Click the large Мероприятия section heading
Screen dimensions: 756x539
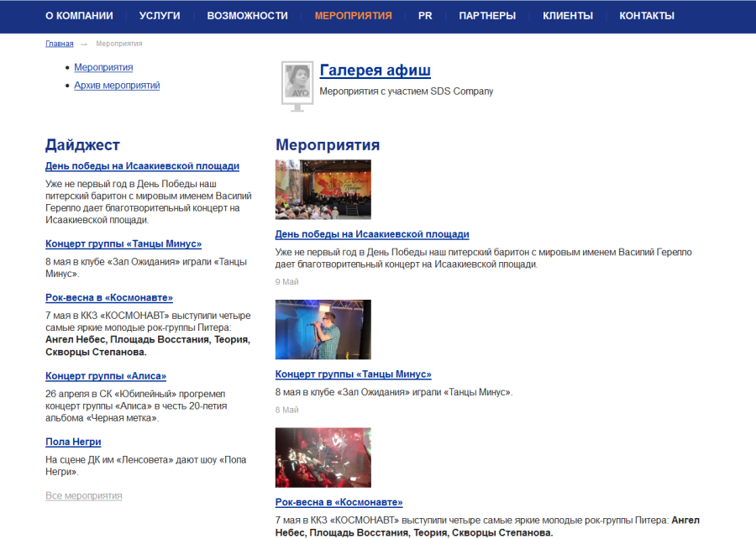[328, 145]
